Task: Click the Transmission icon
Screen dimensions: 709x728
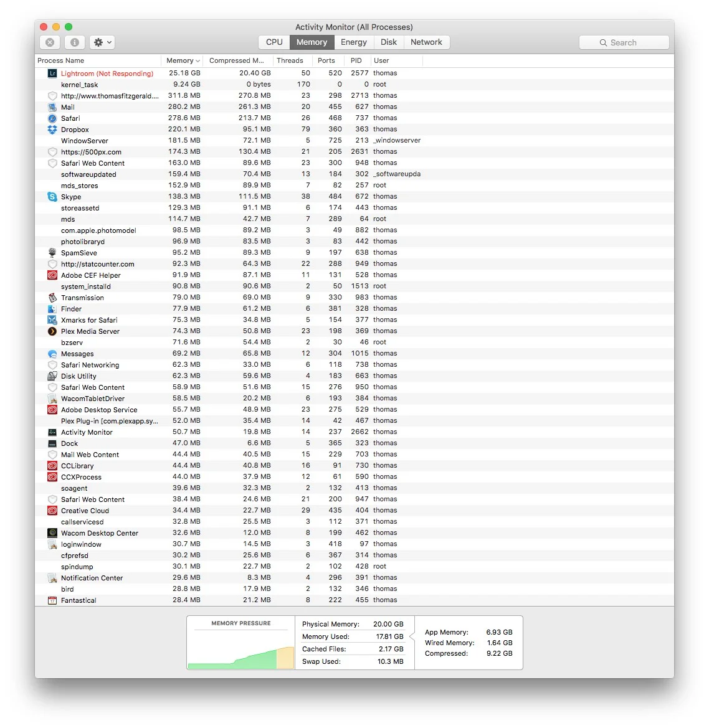Action: (x=52, y=298)
